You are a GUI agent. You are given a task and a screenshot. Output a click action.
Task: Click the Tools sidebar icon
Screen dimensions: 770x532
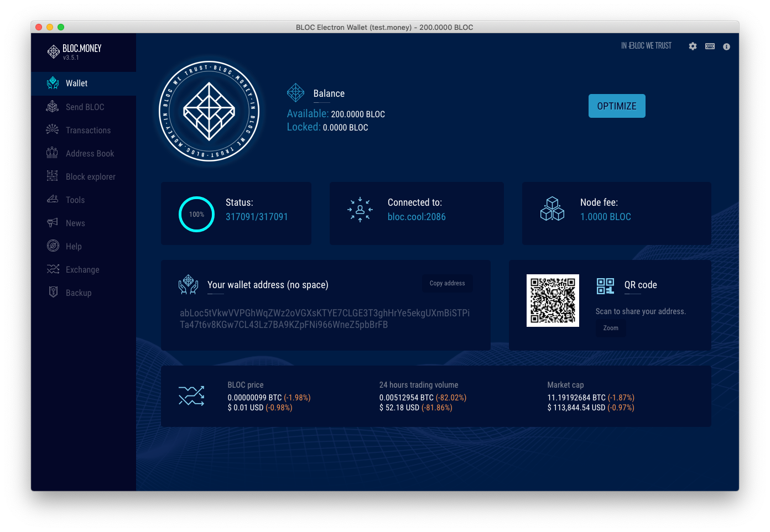pyautogui.click(x=53, y=200)
